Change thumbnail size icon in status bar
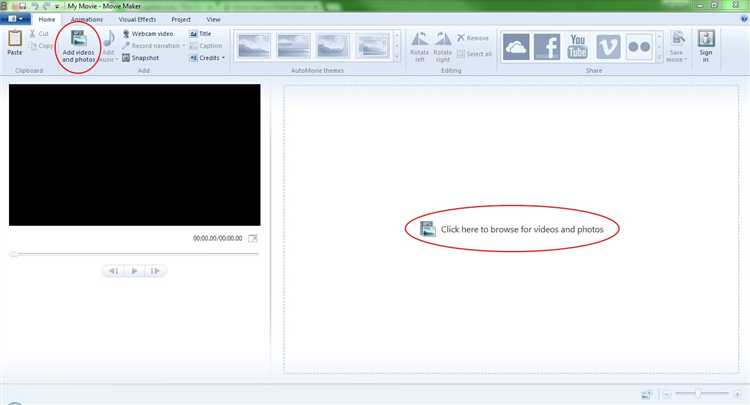 click(x=647, y=394)
